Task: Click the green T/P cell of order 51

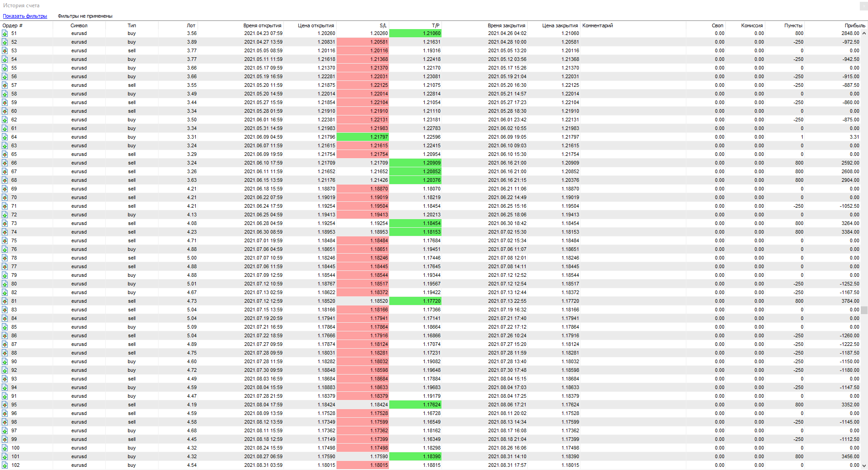Action: (415, 33)
